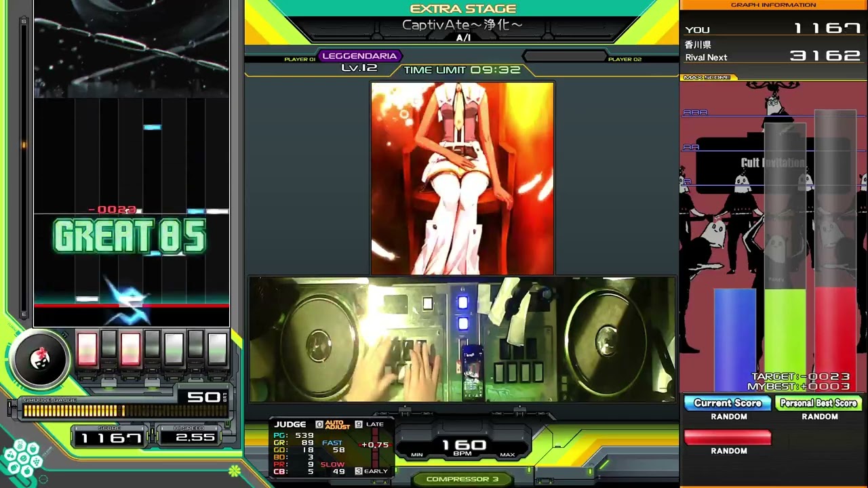Click the blue Current Score bar
This screenshot has height=488, width=868.
click(x=735, y=340)
